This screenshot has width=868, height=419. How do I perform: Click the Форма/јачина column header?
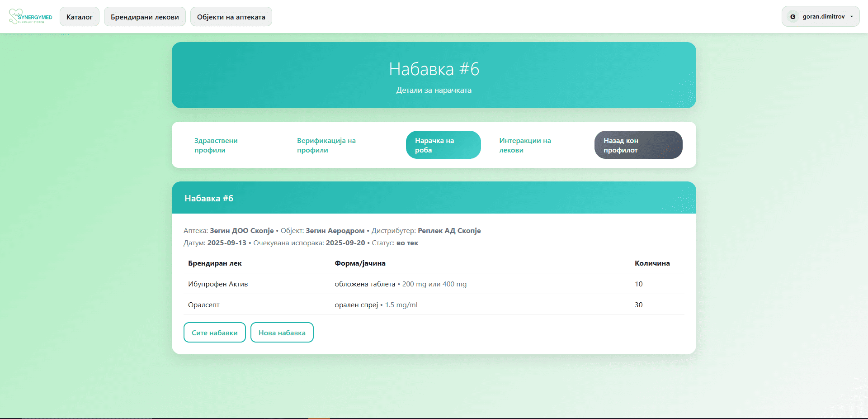(x=360, y=263)
